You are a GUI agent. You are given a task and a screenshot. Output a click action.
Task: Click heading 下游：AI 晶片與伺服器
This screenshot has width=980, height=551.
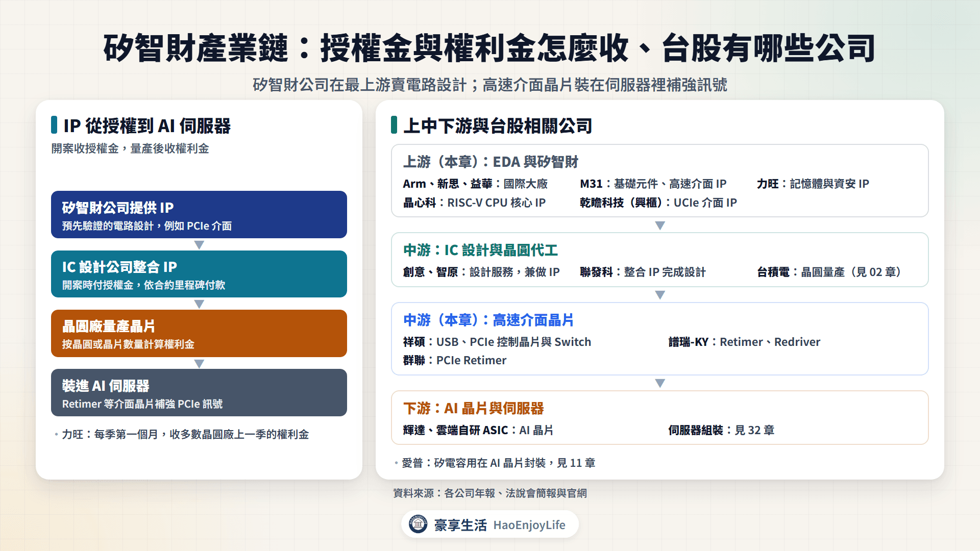[x=474, y=408]
